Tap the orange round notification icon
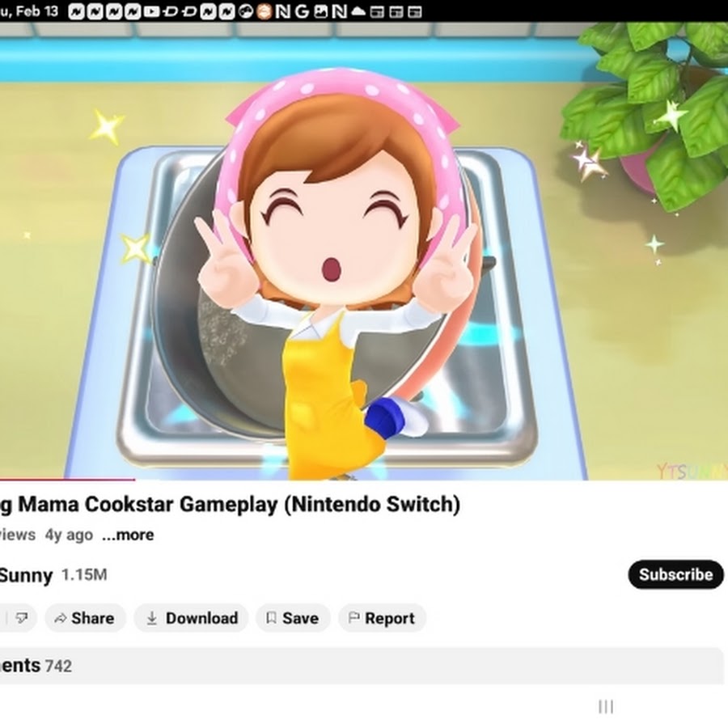The width and height of the screenshot is (728, 728). [264, 11]
